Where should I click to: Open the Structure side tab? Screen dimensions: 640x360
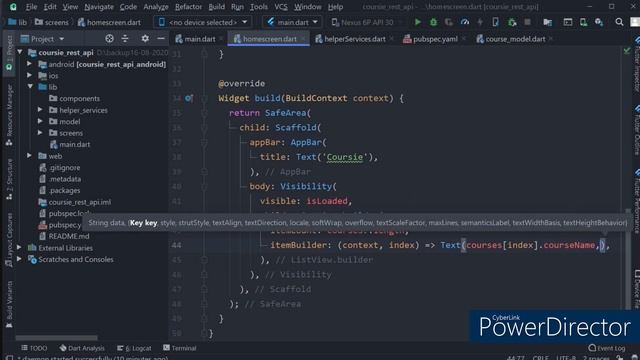tap(9, 179)
